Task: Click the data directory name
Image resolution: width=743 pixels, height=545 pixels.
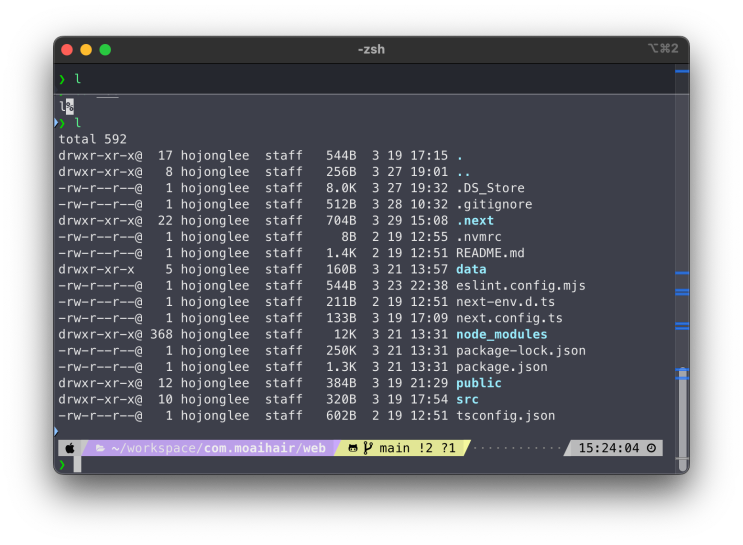Action: click(471, 270)
